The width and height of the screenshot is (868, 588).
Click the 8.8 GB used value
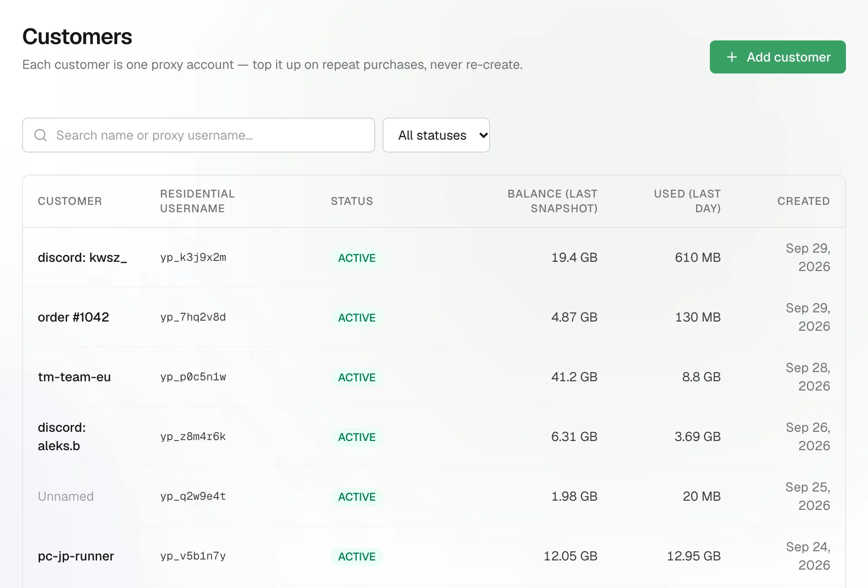(x=702, y=377)
